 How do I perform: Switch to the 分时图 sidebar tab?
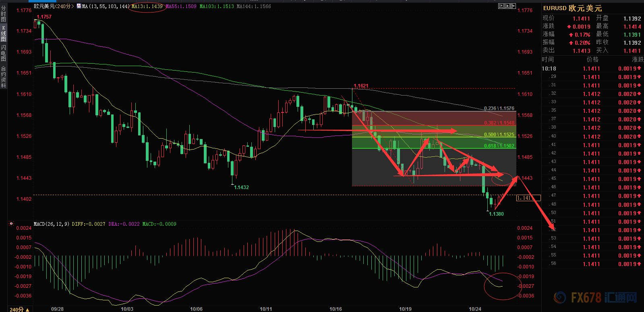3,13
